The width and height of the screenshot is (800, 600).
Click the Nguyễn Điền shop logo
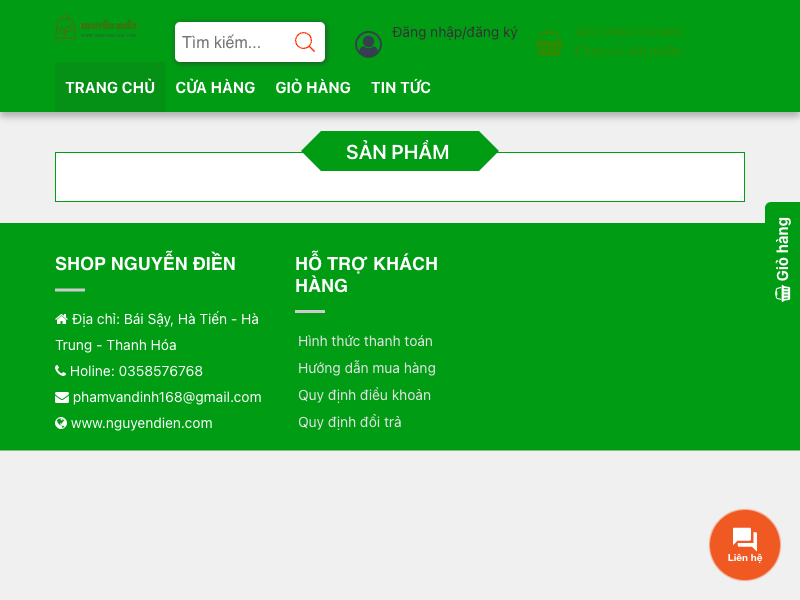click(96, 27)
